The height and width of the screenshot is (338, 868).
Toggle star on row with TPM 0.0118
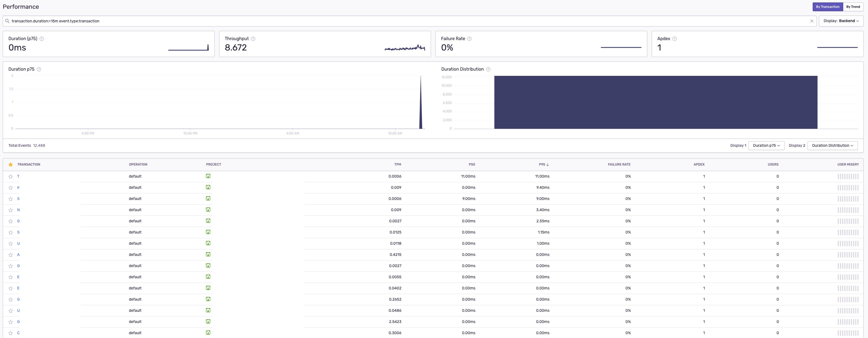(11, 244)
